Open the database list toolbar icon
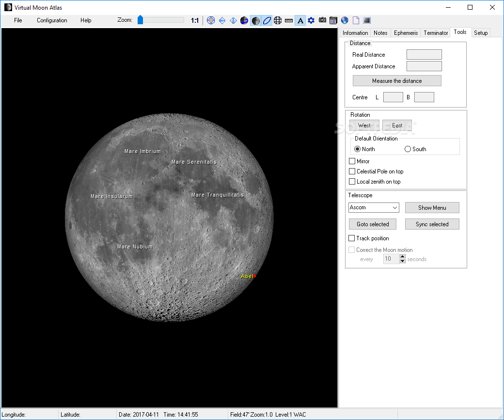Image resolution: width=504 pixels, height=420 pixels. 333,20
